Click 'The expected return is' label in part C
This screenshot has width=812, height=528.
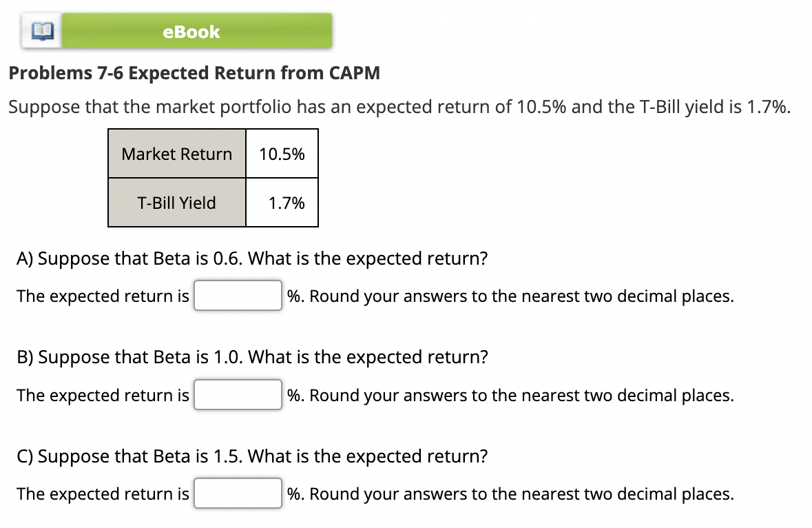[x=101, y=494]
